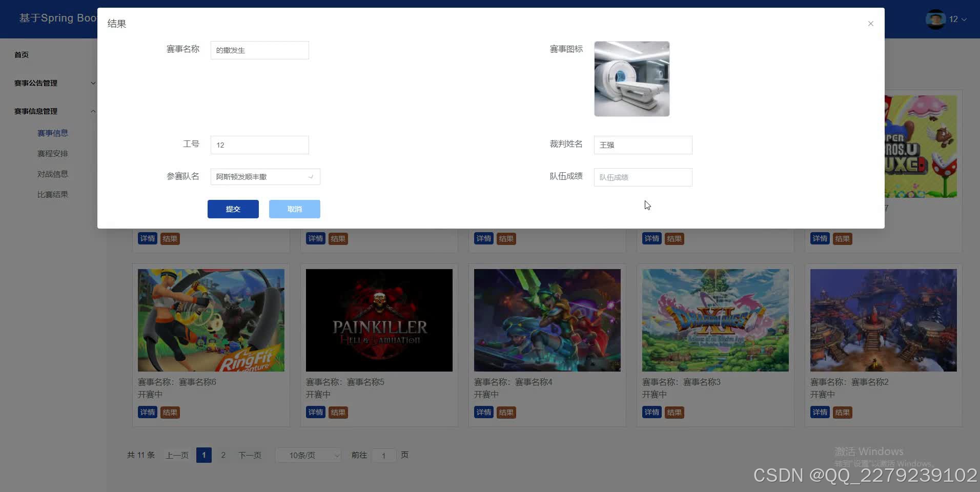Open the 赛事名称4 colorful characters thumbnail
Screen dimensions: 980x492
(547, 320)
